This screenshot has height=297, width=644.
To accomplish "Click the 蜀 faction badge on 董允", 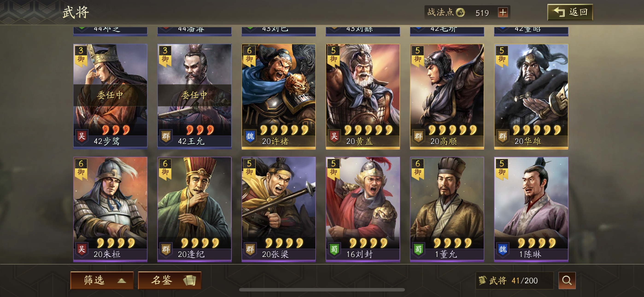I will [419, 249].
